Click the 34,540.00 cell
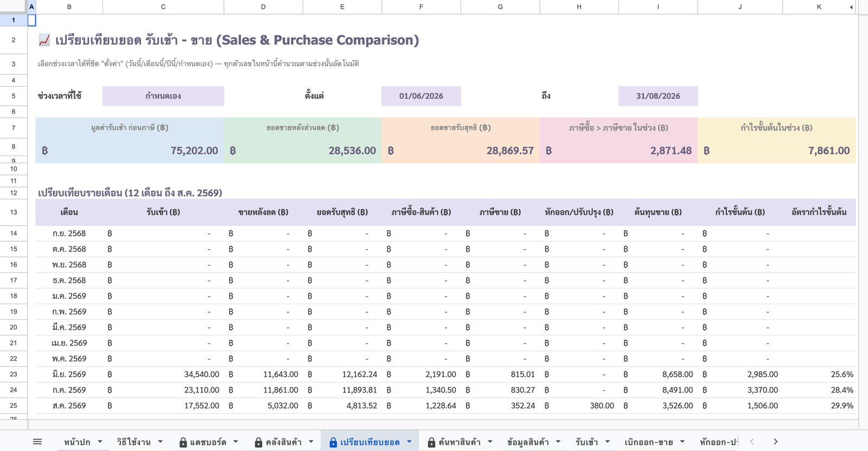Viewport: 868px width, 451px height. (x=163, y=374)
